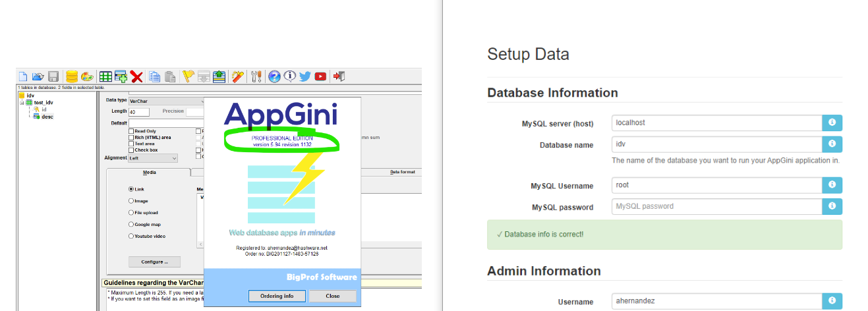Select the Image radio button
The image size is (868, 311).
point(131,201)
